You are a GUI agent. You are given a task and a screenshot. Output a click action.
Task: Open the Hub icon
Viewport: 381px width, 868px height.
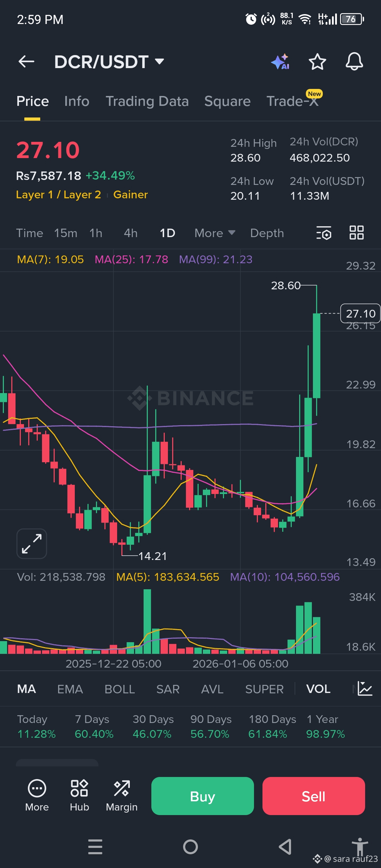coord(79,795)
